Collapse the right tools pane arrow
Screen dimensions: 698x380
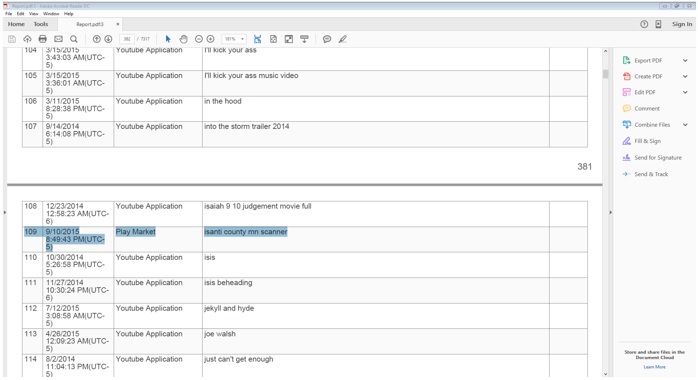(610, 213)
